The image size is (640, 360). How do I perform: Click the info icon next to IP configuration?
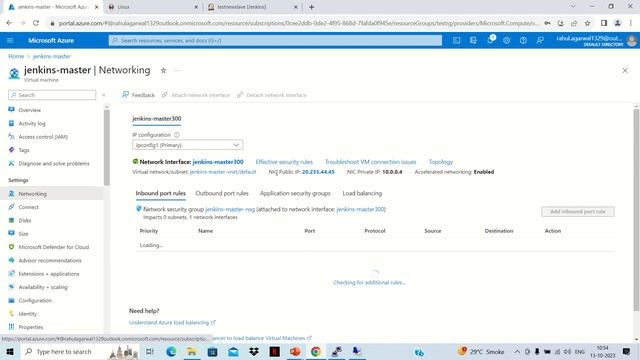pyautogui.click(x=177, y=135)
